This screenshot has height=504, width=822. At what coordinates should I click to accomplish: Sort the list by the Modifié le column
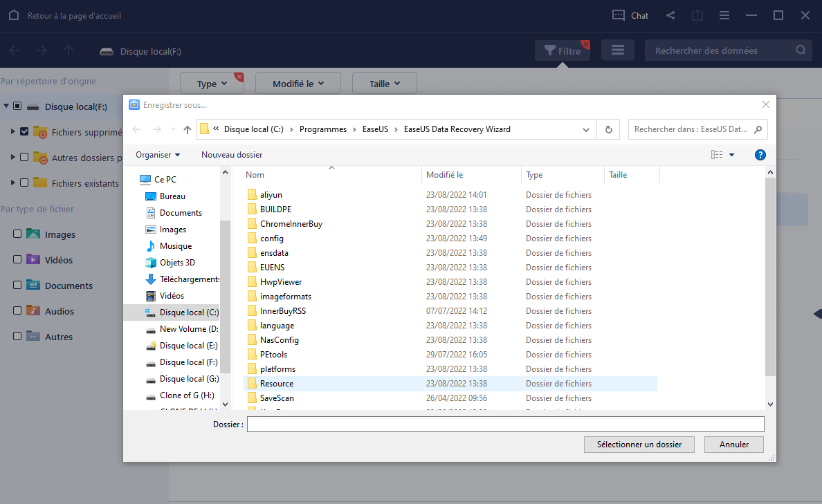point(444,175)
